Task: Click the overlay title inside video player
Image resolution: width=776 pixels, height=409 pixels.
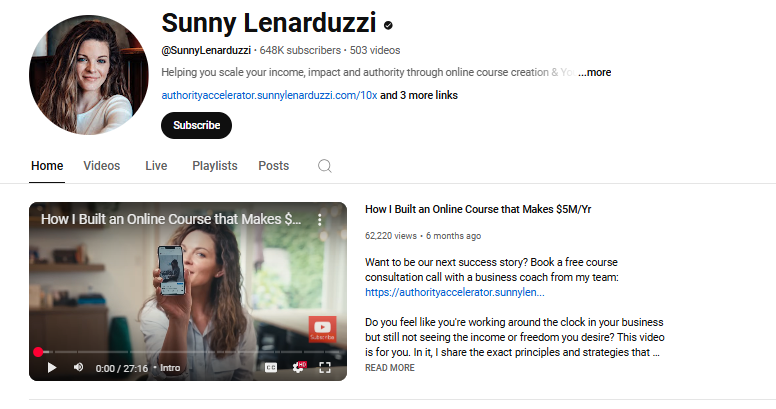Action: [171, 219]
